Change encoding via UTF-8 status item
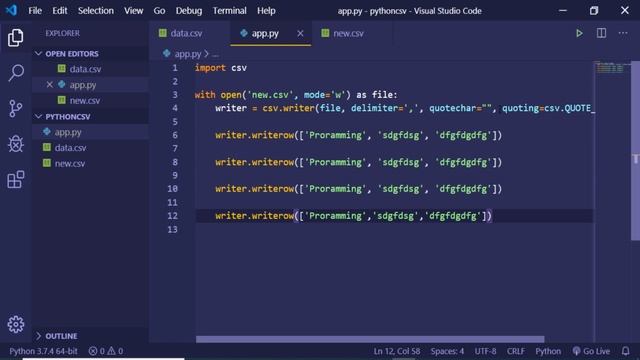This screenshot has height=360, width=640. pos(485,351)
